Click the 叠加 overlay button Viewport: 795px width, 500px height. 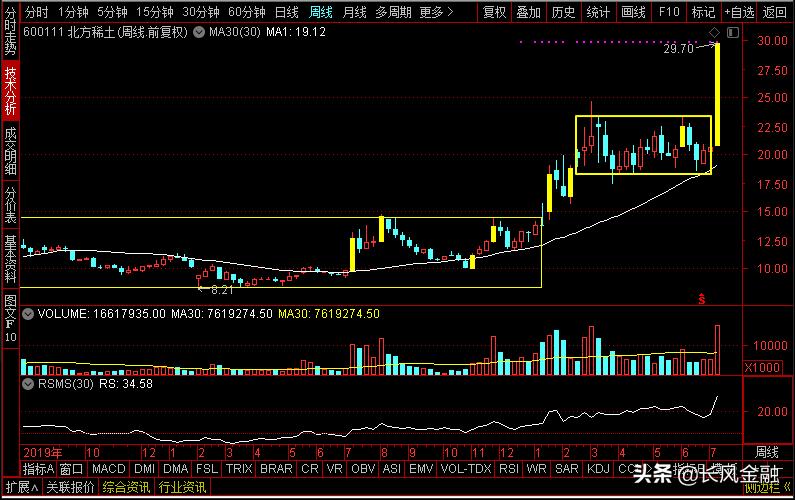(x=528, y=12)
